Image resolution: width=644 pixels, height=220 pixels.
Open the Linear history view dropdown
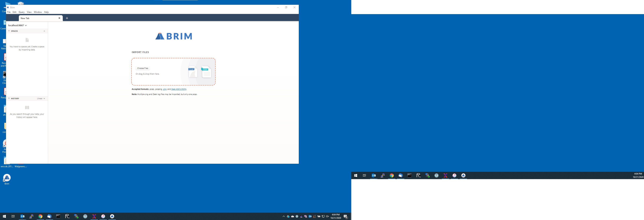pos(41,98)
